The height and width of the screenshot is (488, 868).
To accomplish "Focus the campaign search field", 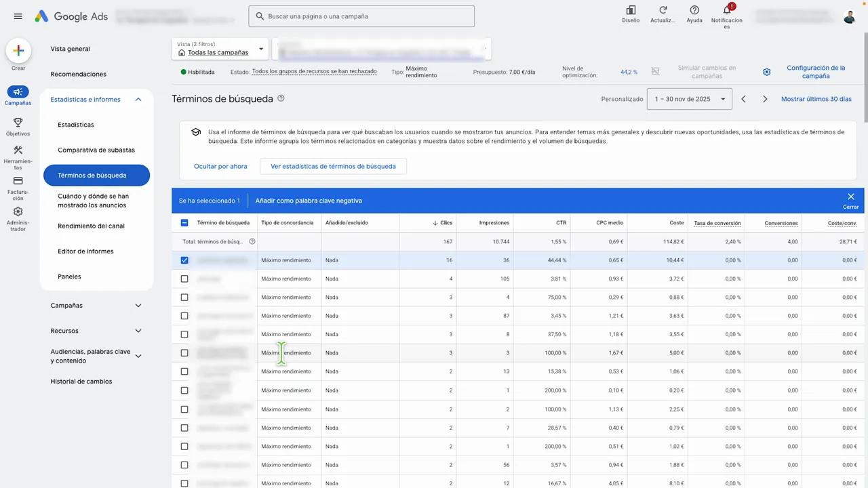I will pos(361,16).
